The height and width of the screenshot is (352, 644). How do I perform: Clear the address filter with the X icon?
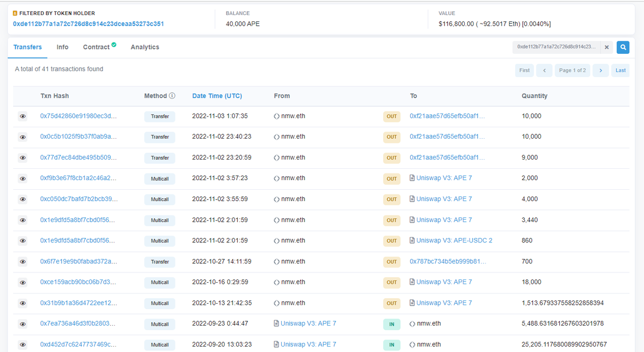click(606, 47)
